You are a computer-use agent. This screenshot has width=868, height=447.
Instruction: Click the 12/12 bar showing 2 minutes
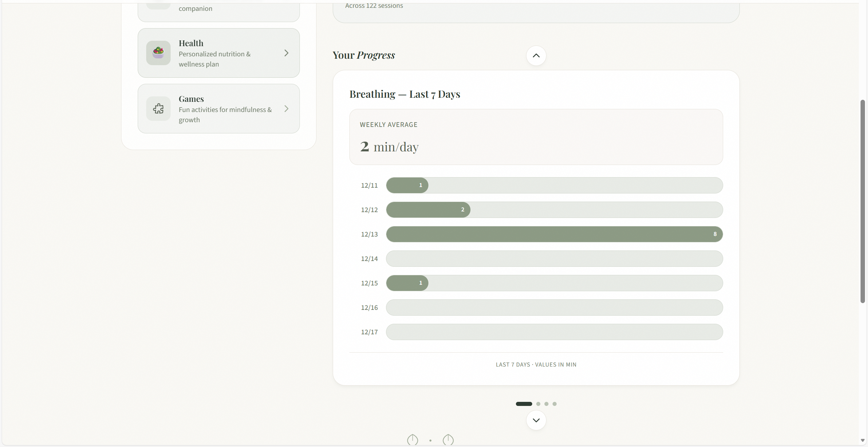coord(428,210)
